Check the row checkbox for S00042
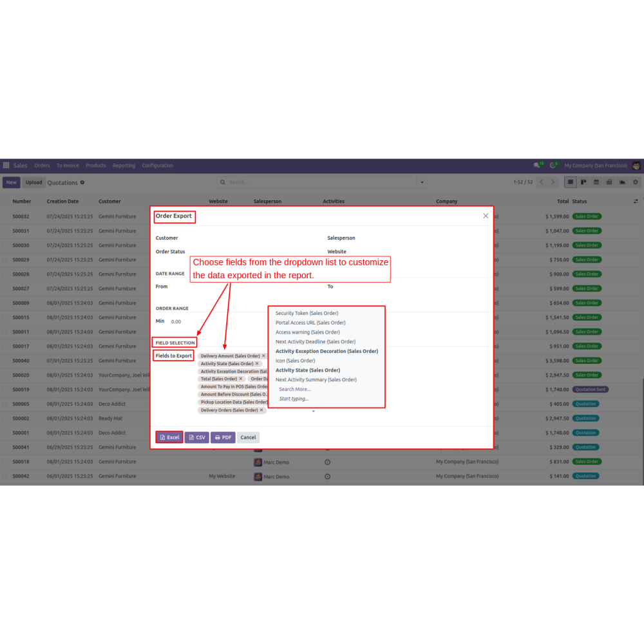The image size is (644, 644). 5,476
